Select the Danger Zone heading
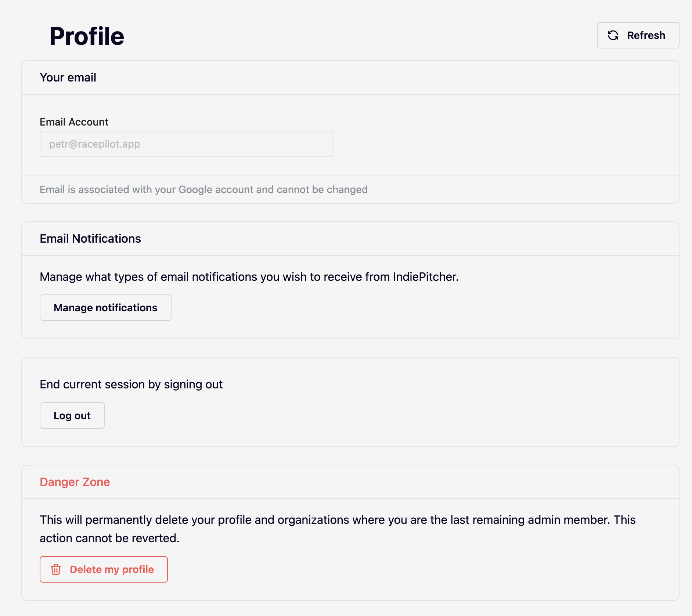Viewport: 692px width, 616px height. pos(75,482)
